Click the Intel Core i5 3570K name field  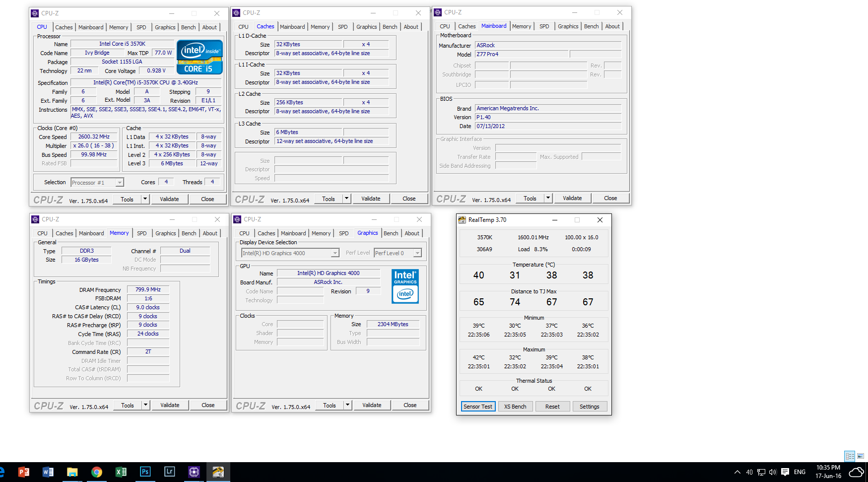pyautogui.click(x=122, y=44)
